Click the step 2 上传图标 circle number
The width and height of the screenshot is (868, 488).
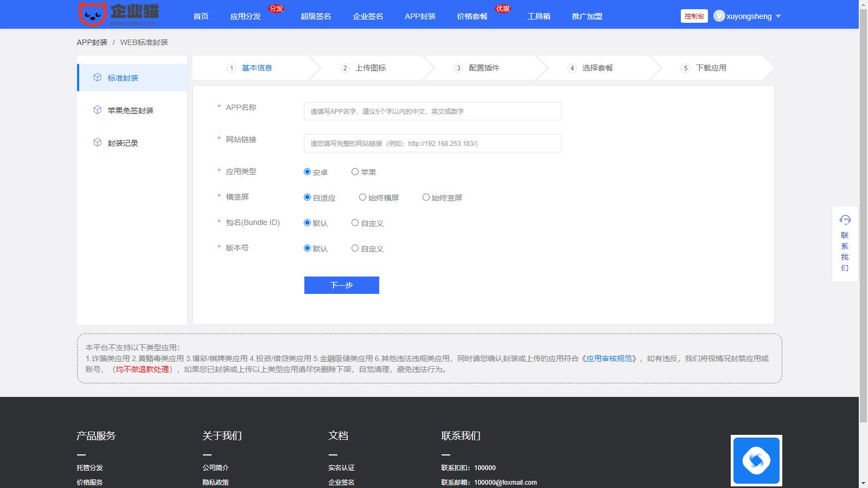(345, 68)
